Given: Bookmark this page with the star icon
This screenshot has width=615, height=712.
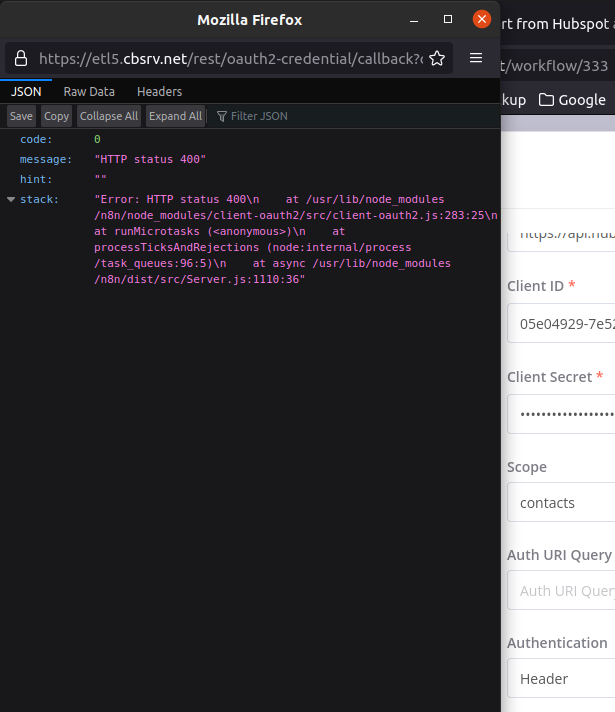Looking at the screenshot, I should point(437,58).
